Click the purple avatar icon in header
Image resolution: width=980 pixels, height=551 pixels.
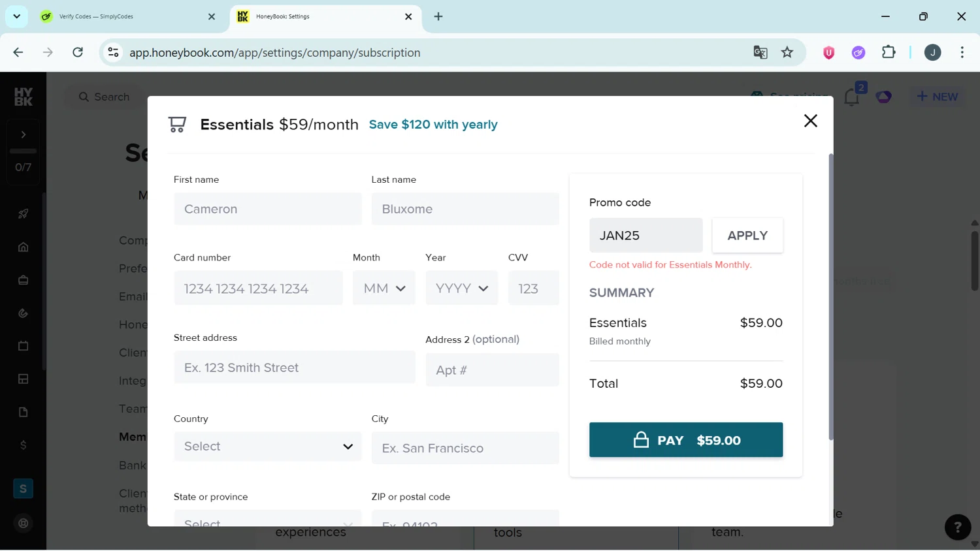pos(884,97)
